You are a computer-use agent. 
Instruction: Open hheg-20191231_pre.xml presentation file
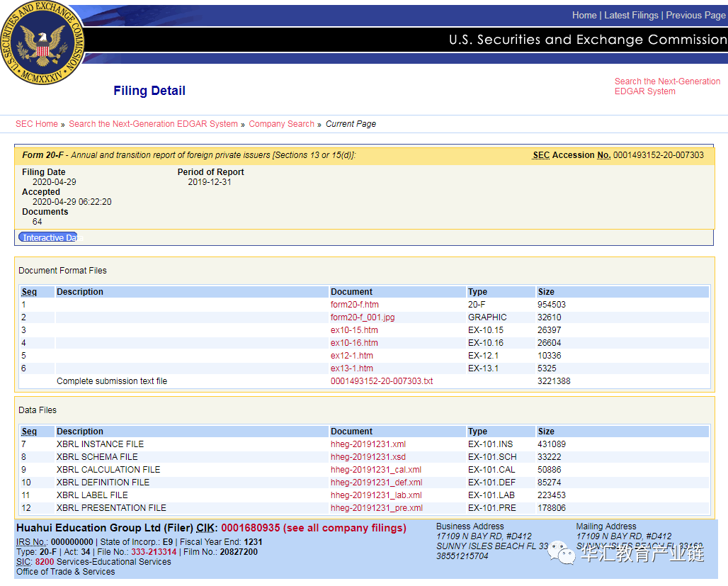pyautogui.click(x=377, y=508)
